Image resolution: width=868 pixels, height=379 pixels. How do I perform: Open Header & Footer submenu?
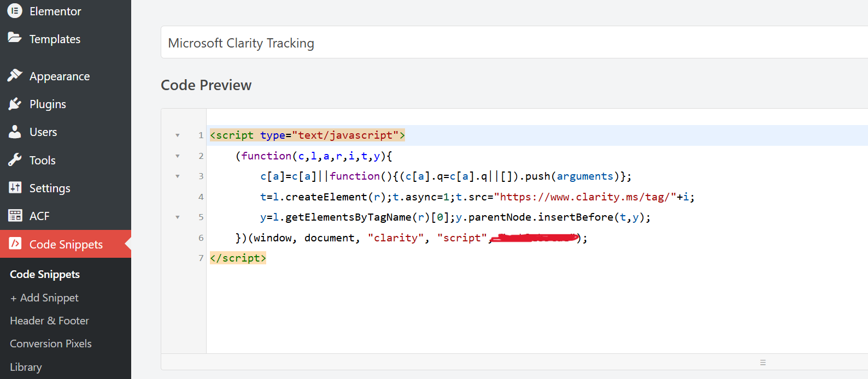(x=49, y=321)
